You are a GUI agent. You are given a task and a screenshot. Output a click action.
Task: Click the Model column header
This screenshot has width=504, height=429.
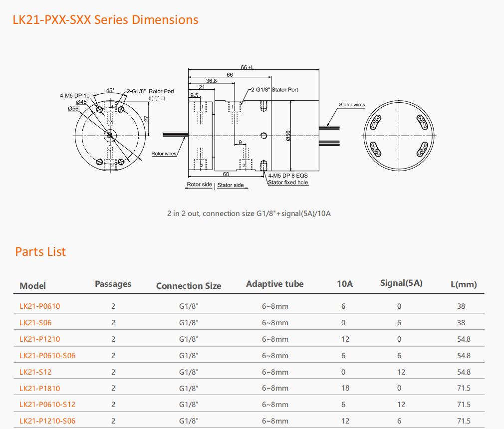tap(32, 286)
